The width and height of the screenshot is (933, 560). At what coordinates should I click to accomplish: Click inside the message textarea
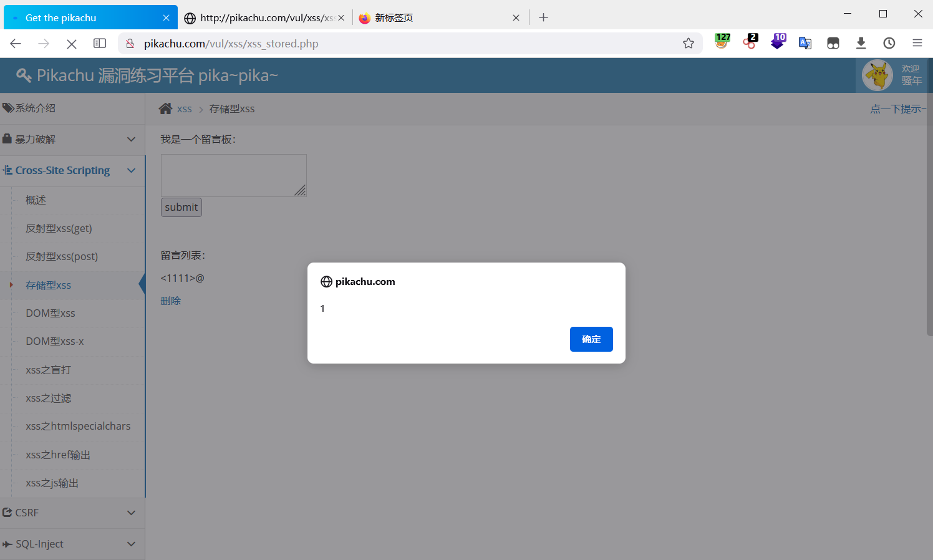coord(233,175)
